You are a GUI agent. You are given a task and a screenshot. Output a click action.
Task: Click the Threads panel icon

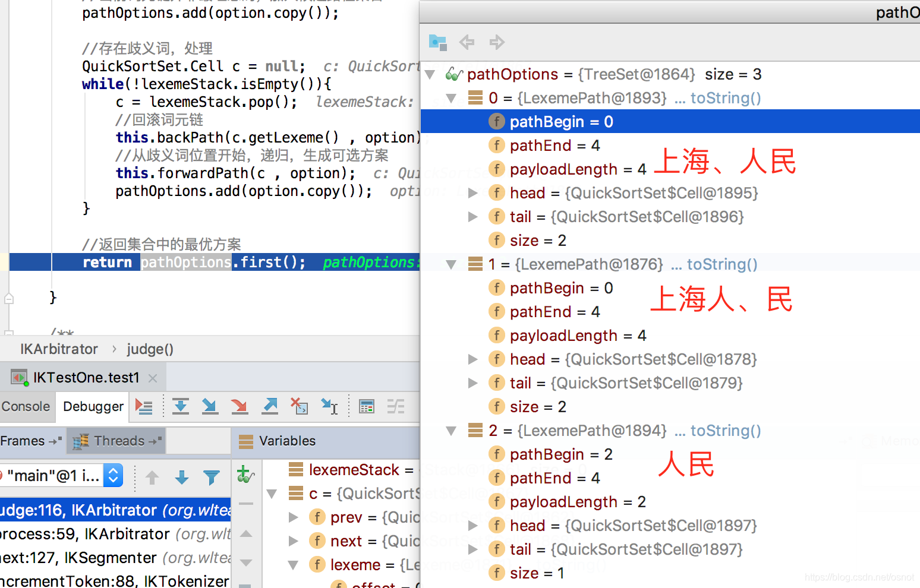pos(81,441)
